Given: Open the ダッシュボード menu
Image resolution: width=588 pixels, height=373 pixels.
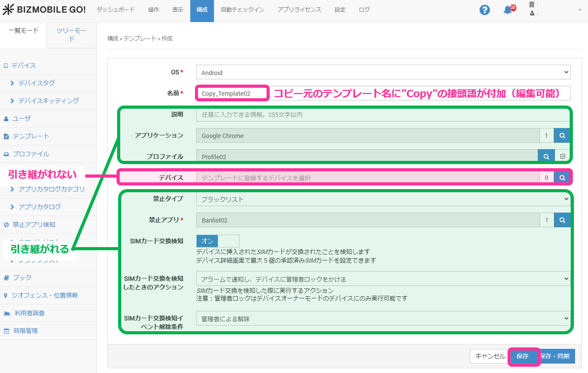Looking at the screenshot, I should [116, 10].
